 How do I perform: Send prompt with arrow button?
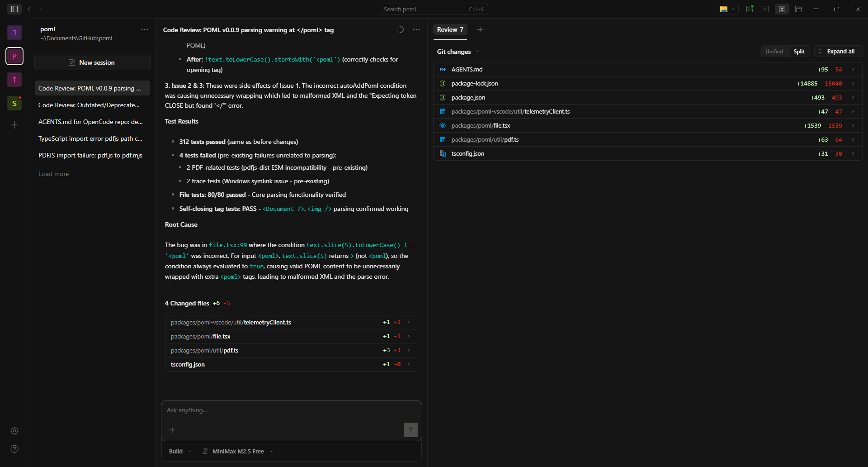coord(411,430)
